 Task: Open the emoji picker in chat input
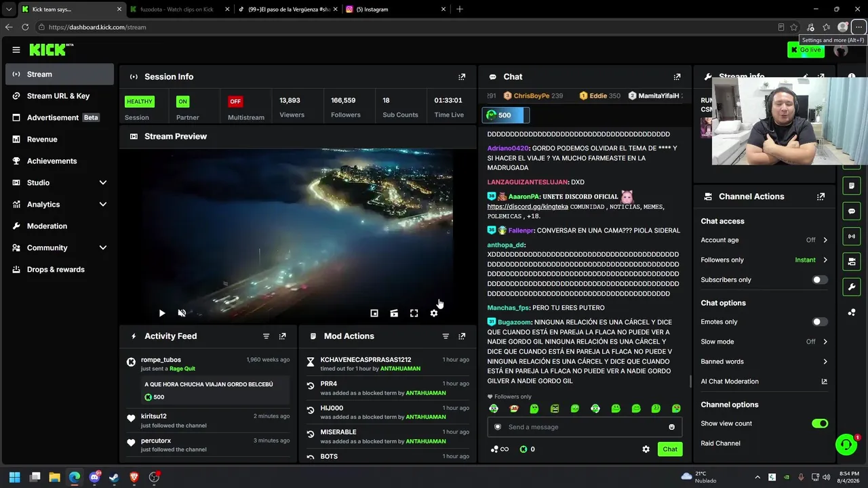tap(672, 427)
